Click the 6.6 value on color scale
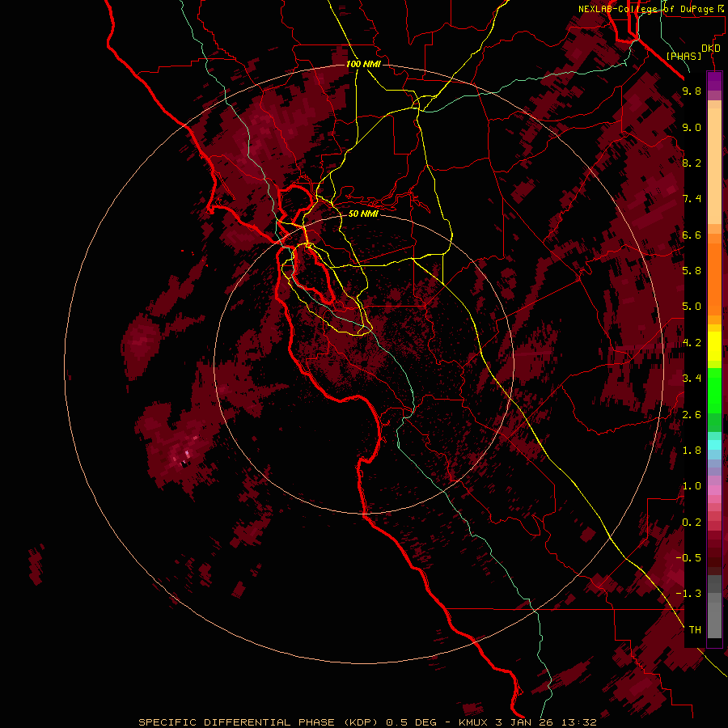Viewport: 728px width, 728px height. pyautogui.click(x=692, y=235)
